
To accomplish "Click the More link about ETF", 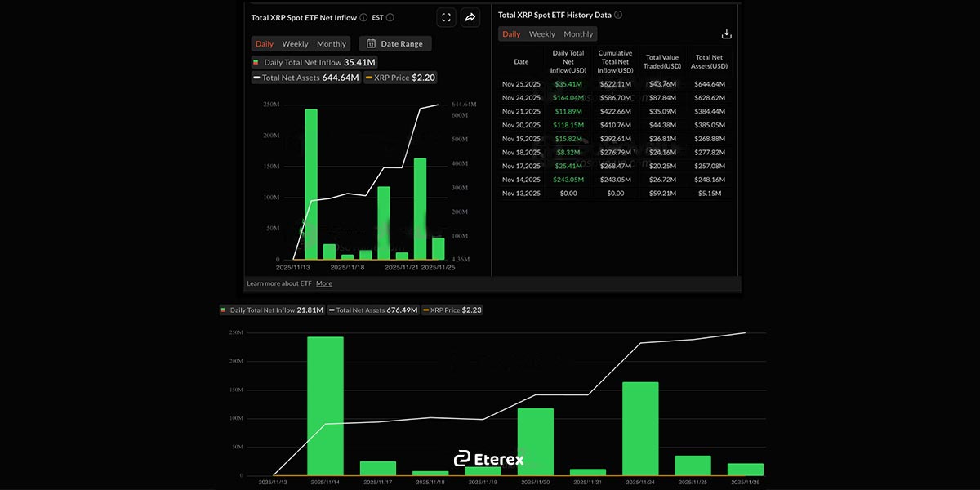I will (324, 283).
